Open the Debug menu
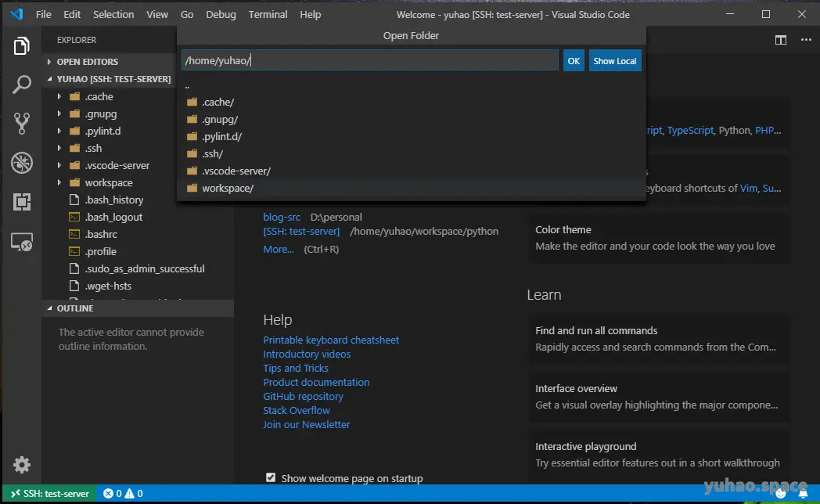 point(221,15)
